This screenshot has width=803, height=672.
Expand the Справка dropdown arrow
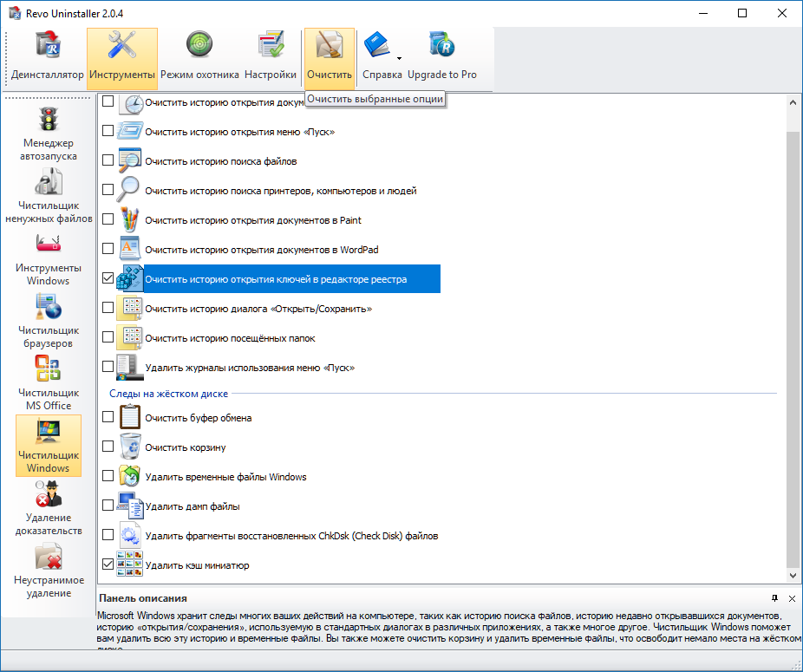pyautogui.click(x=399, y=59)
